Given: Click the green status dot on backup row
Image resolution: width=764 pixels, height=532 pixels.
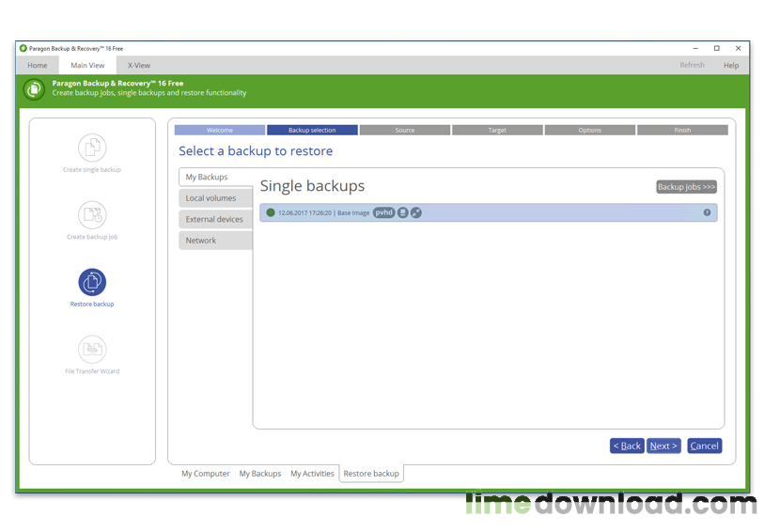Looking at the screenshot, I should (x=271, y=213).
